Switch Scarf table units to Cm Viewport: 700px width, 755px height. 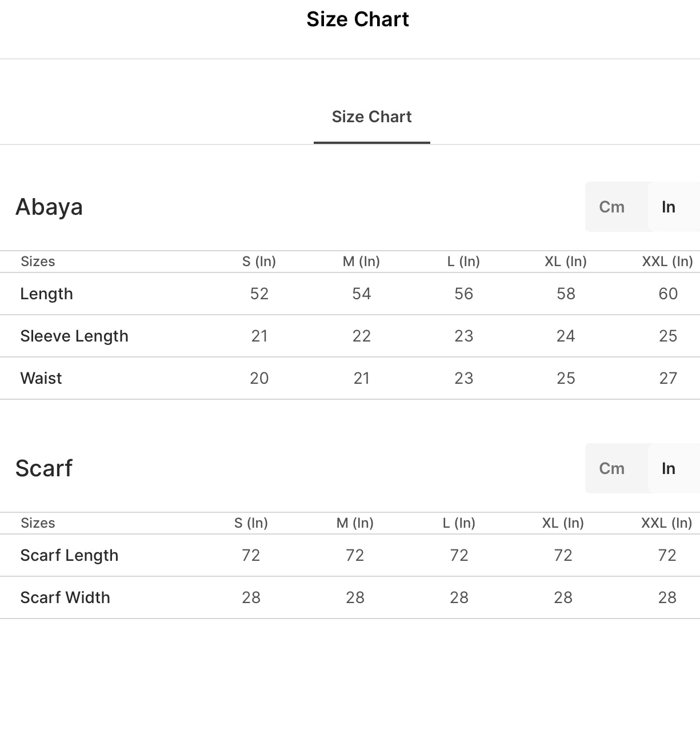[611, 468]
